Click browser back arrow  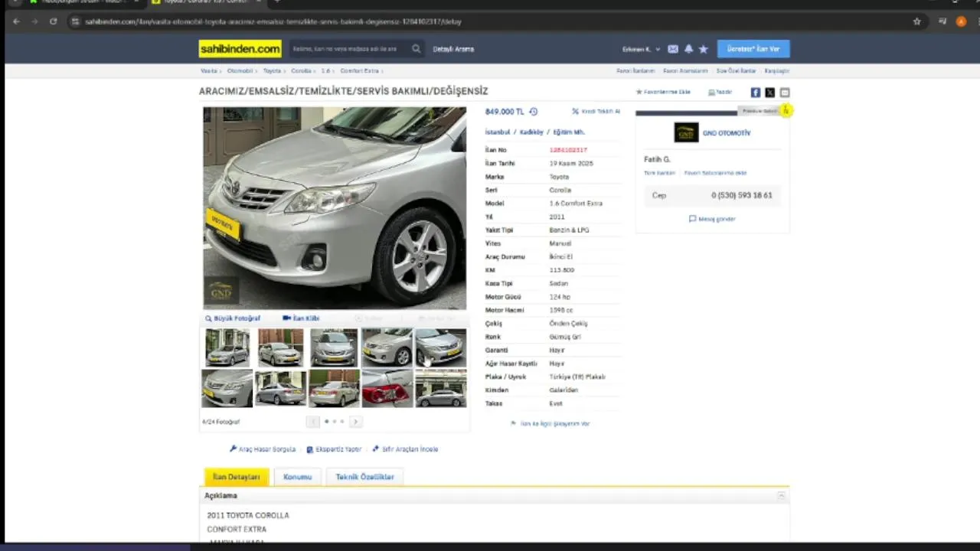click(x=16, y=21)
